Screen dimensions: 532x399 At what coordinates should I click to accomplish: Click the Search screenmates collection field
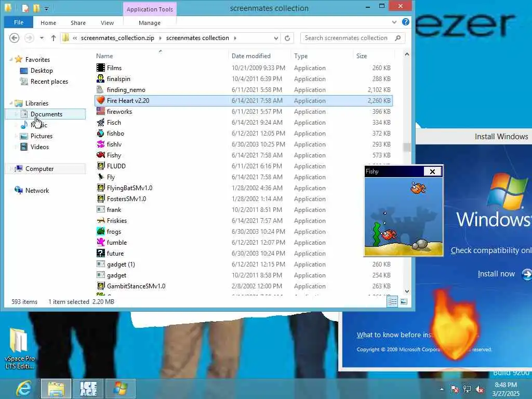pyautogui.click(x=352, y=38)
